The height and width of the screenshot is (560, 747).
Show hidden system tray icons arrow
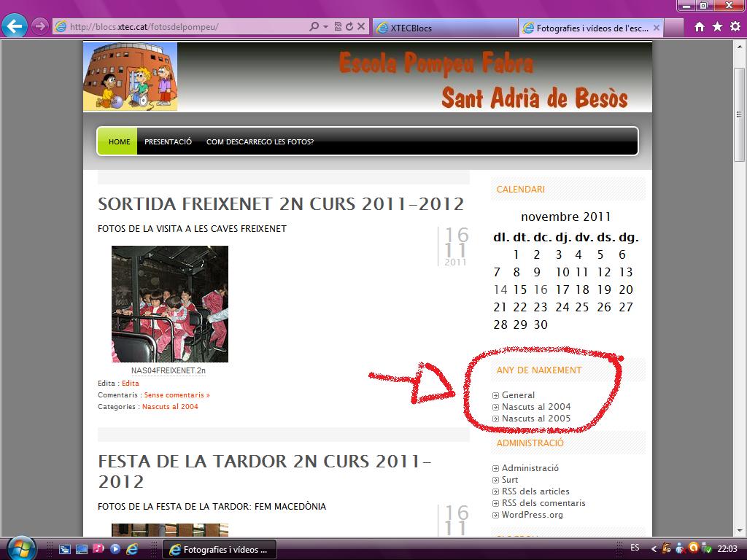[x=653, y=549]
